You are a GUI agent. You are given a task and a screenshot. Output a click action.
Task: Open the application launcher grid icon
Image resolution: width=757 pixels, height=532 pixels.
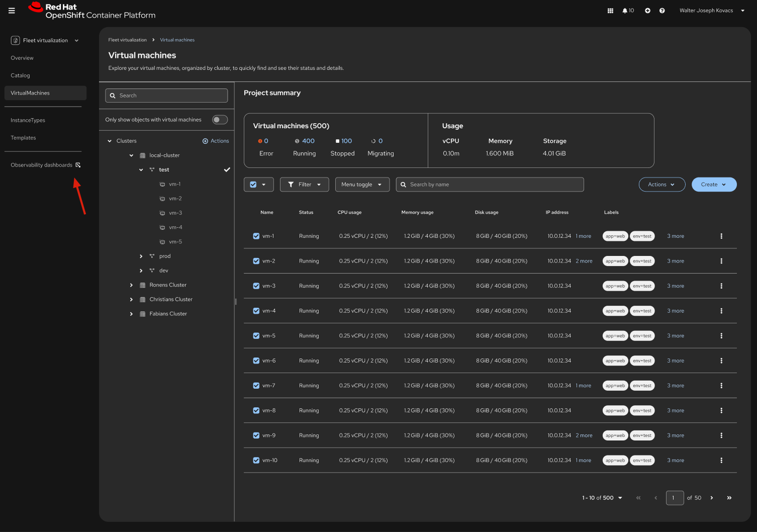point(610,11)
